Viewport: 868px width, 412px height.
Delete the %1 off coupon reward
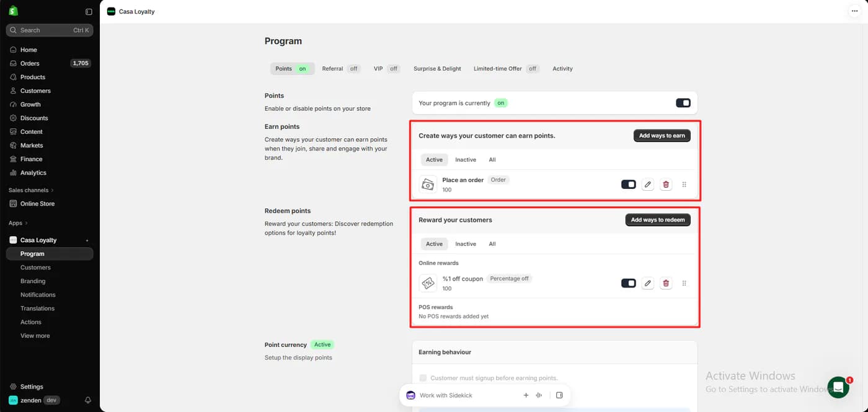666,283
